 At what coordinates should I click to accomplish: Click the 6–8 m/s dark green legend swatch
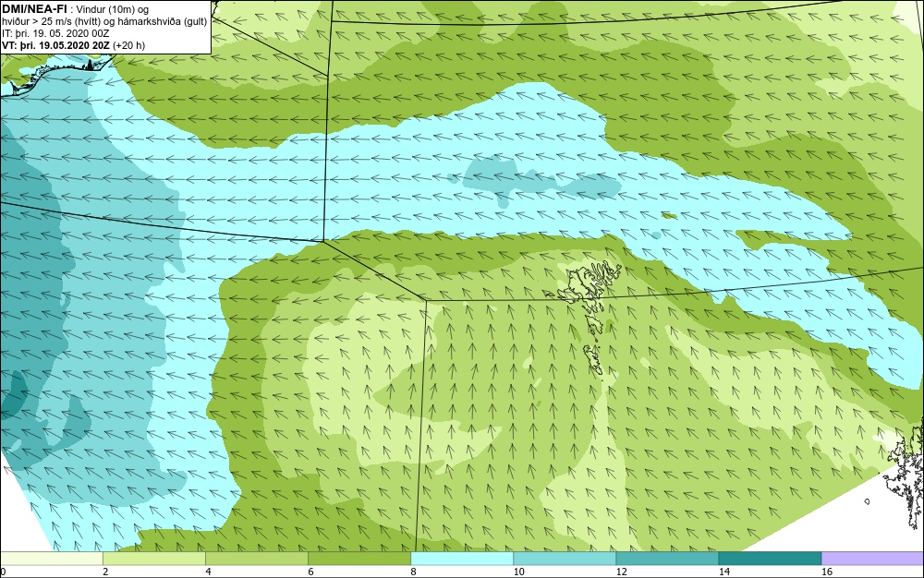click(359, 559)
